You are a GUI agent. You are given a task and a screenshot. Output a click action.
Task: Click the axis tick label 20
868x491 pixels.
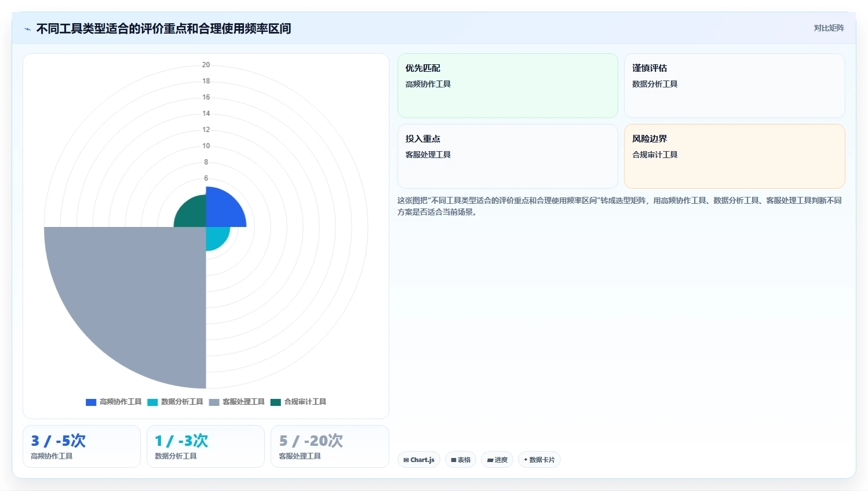pyautogui.click(x=206, y=65)
